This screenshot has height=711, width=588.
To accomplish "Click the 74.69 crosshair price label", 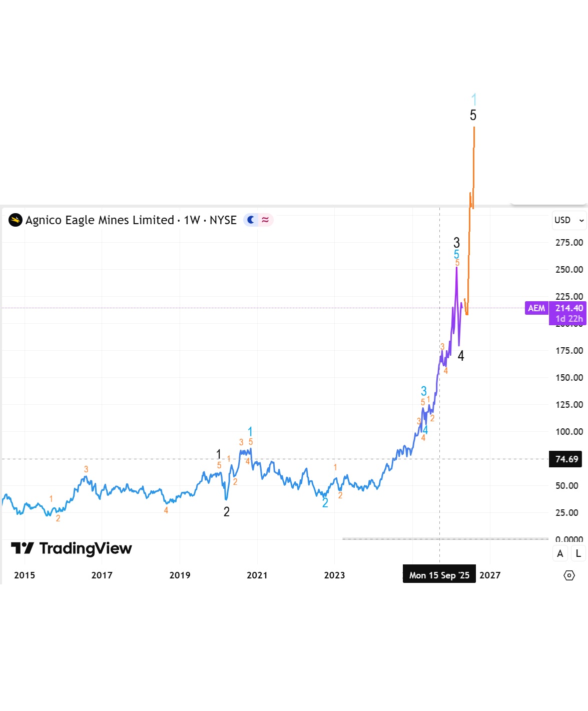I will point(566,459).
